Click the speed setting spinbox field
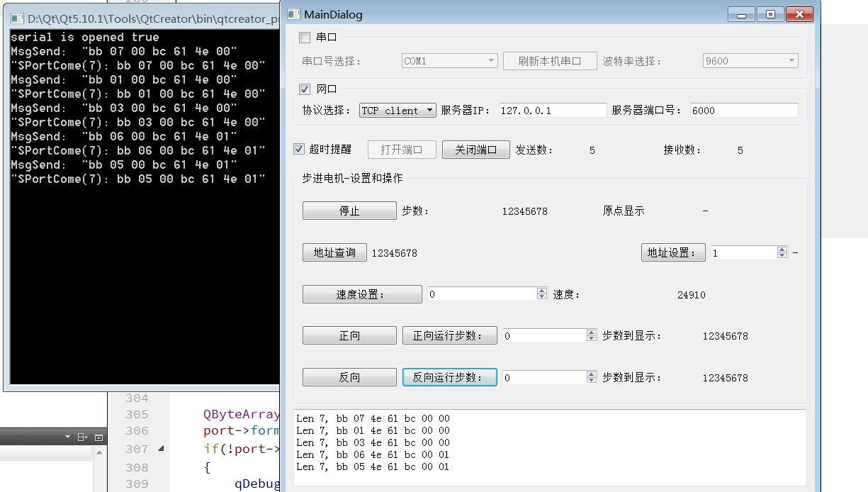868x492 pixels. coord(482,294)
